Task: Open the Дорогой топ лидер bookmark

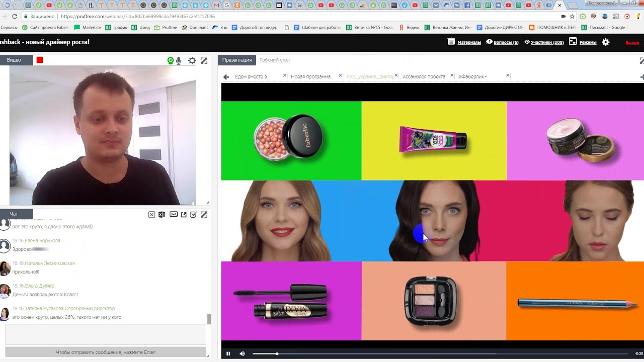Action: (255, 28)
